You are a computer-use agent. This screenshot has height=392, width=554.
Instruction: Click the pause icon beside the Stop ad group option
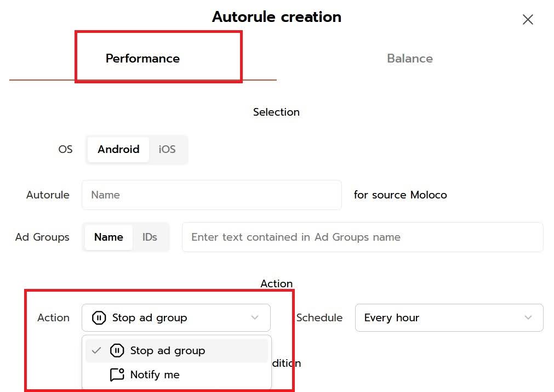coord(117,351)
